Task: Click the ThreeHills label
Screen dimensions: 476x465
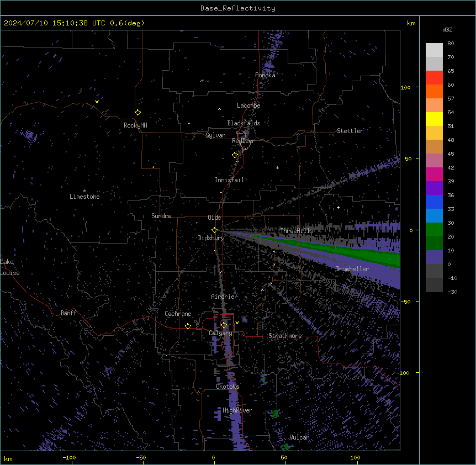Action: [297, 231]
